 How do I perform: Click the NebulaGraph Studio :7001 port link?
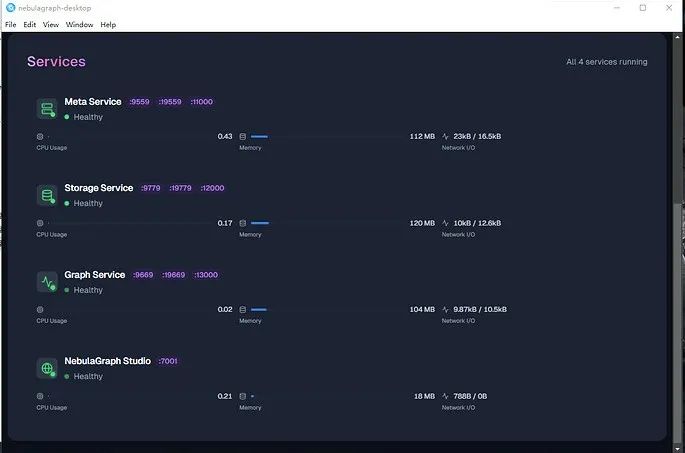(168, 361)
